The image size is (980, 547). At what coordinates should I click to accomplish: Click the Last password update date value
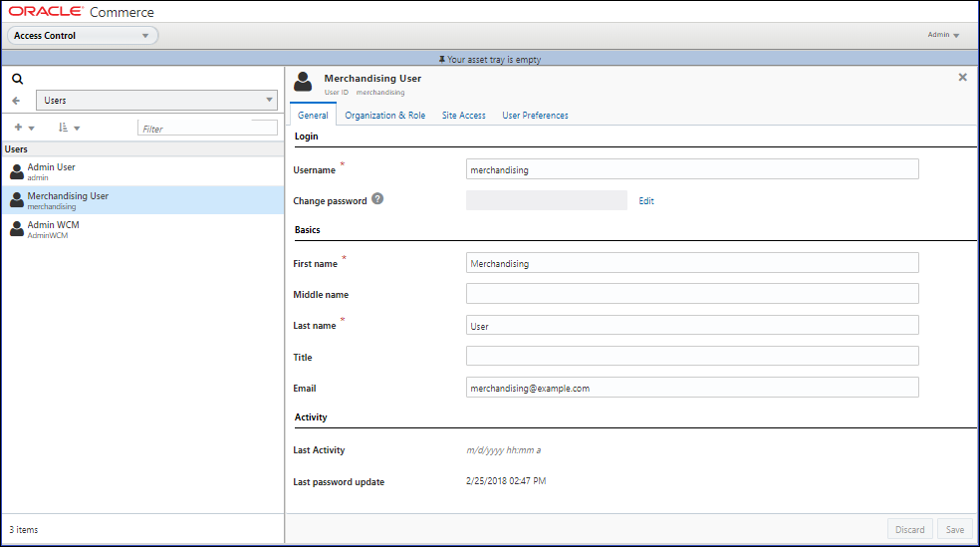point(506,480)
